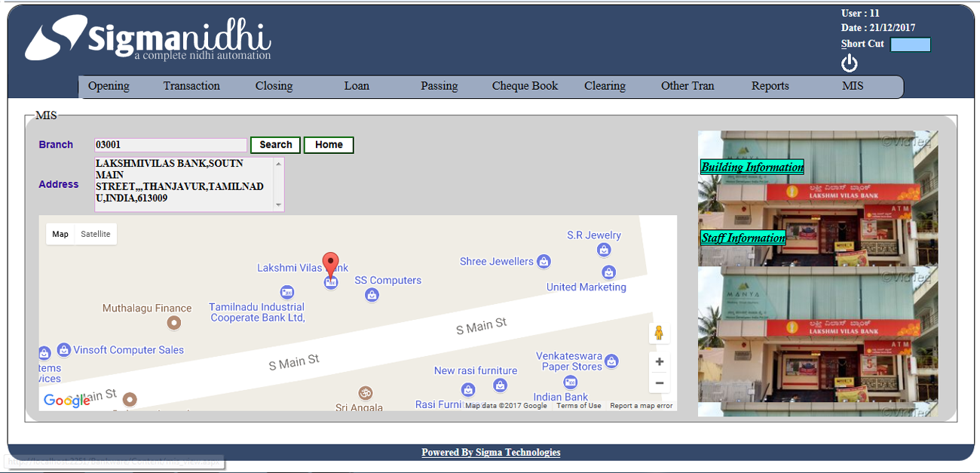Open the map Terms of Use link

coord(579,406)
